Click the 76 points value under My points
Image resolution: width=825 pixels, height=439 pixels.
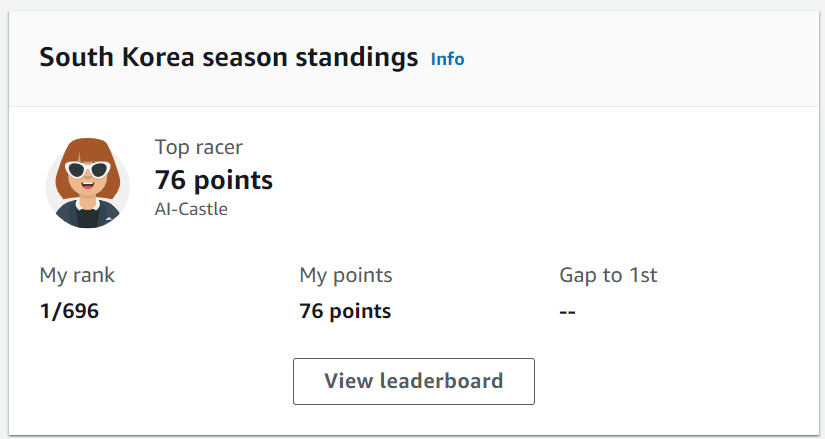[345, 311]
